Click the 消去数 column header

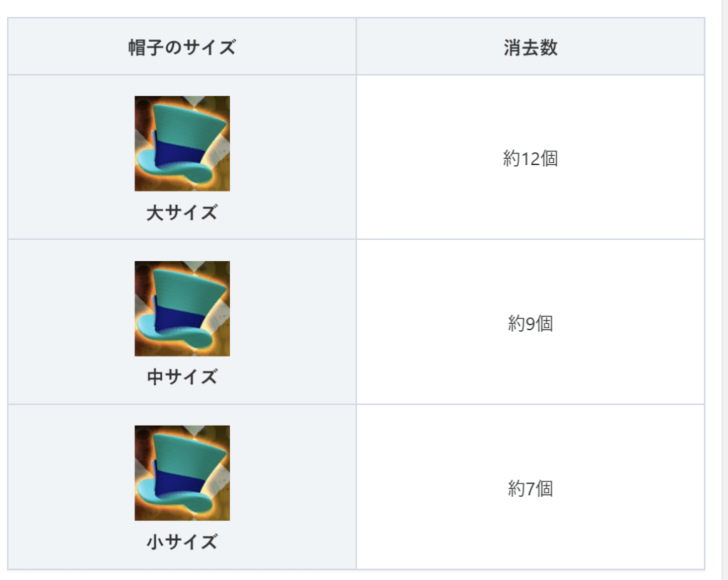[x=530, y=48]
